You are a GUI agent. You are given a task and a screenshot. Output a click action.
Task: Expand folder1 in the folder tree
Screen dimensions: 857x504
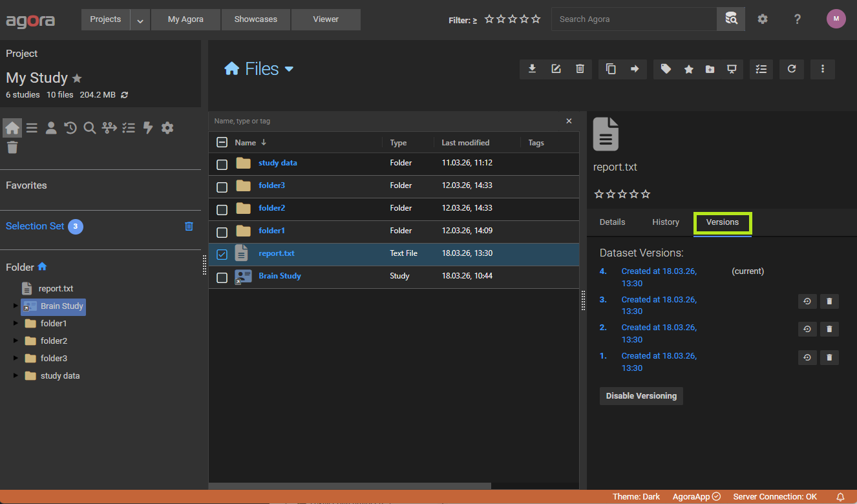click(14, 323)
